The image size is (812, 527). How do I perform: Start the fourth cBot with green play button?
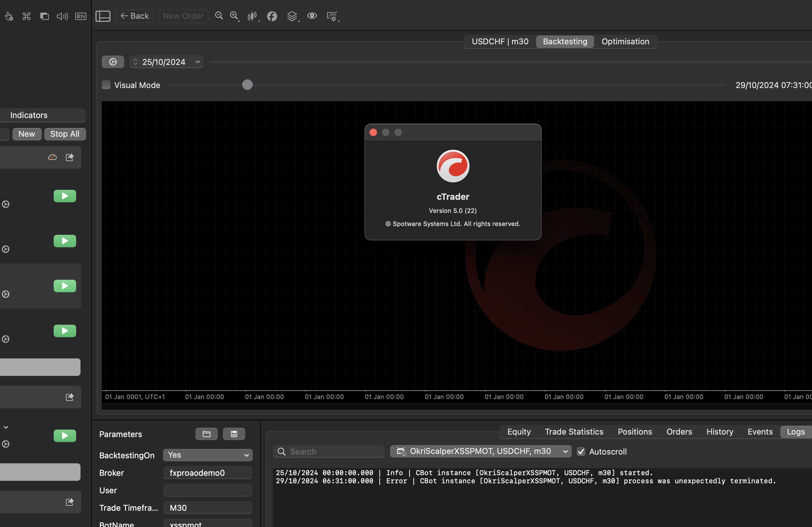coord(65,331)
